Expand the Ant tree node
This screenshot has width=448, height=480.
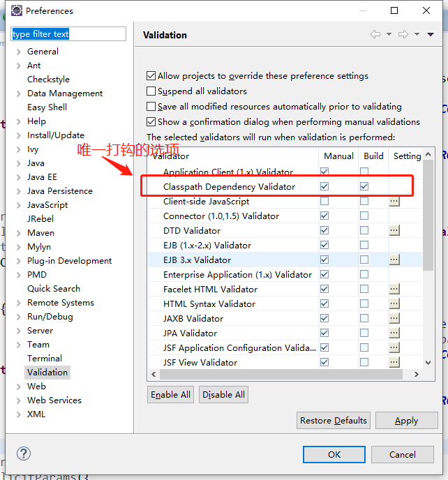[19, 66]
